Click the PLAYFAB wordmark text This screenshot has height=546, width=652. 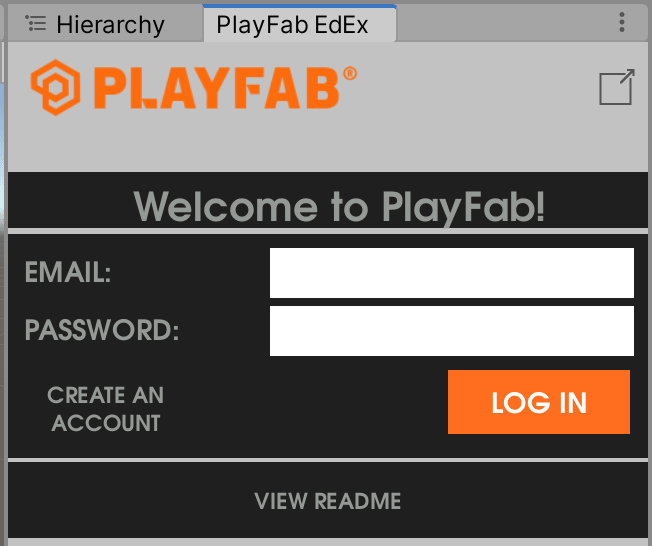217,88
